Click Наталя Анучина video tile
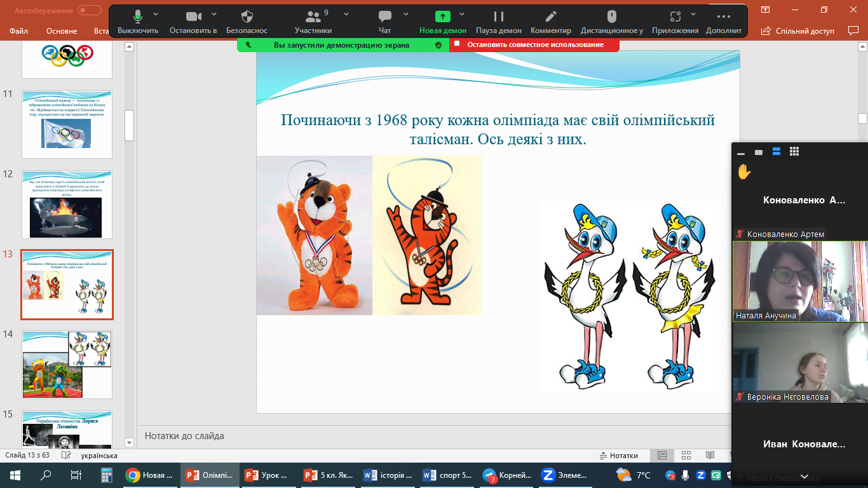 click(800, 281)
